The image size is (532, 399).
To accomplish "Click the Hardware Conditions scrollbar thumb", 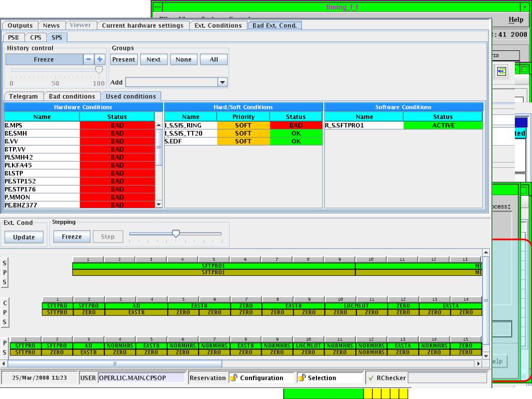I will pyautogui.click(x=158, y=147).
